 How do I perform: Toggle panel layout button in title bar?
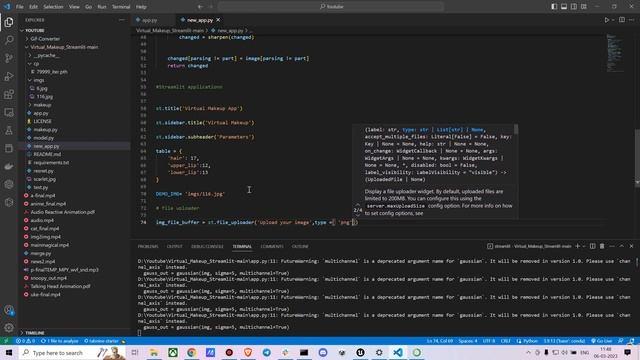click(564, 7)
